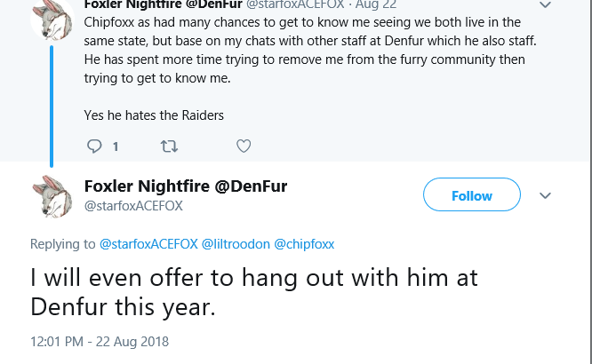Click the reply speech bubble icon
Image resolution: width=592 pixels, height=364 pixels.
pos(94,146)
